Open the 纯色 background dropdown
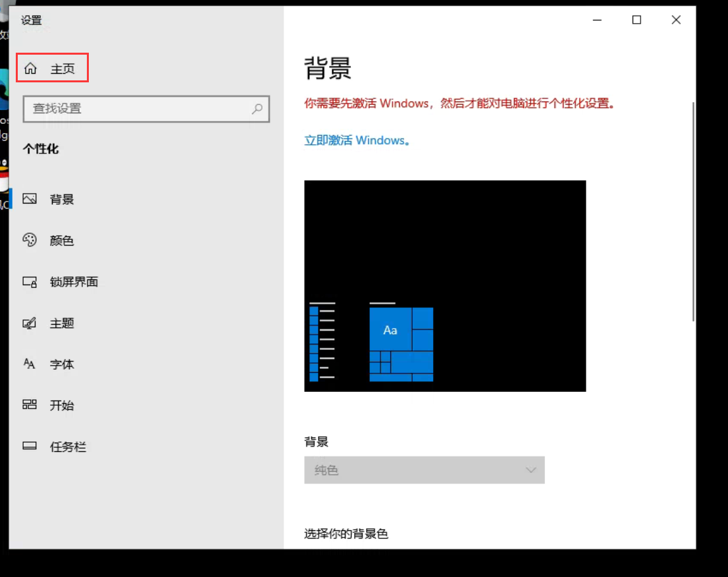The height and width of the screenshot is (577, 728). coord(425,470)
